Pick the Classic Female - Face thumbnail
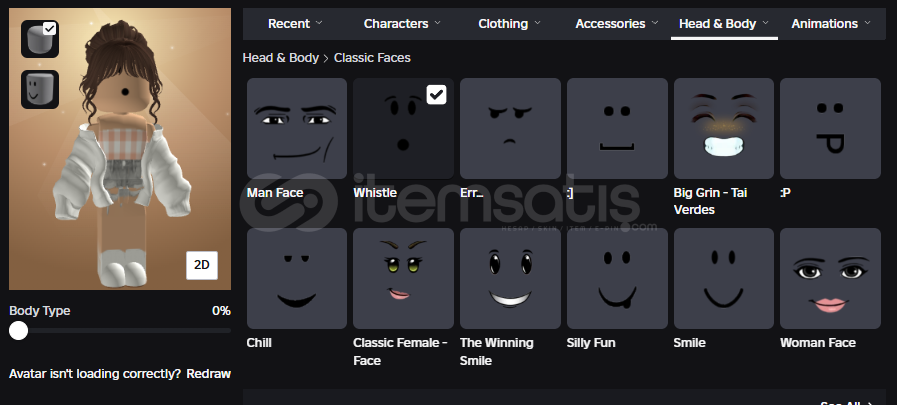The image size is (897, 405). [403, 278]
